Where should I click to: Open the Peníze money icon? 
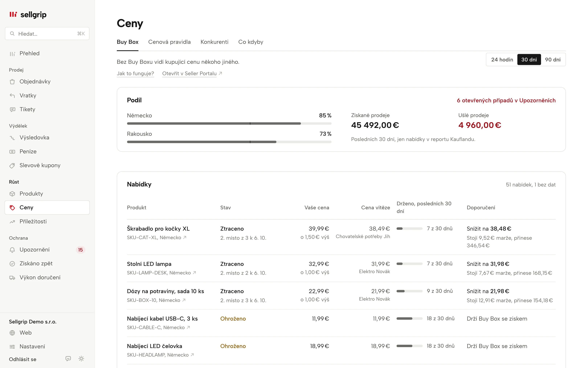coord(12,152)
